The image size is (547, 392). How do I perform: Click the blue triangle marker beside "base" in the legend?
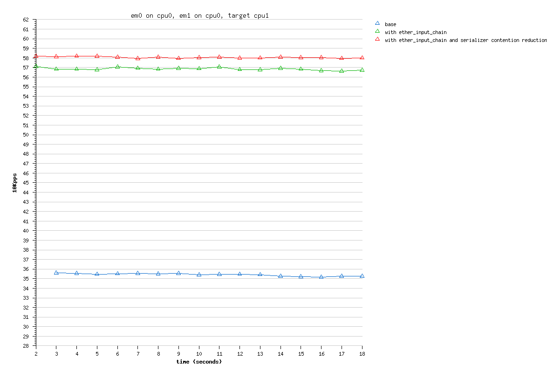click(377, 23)
